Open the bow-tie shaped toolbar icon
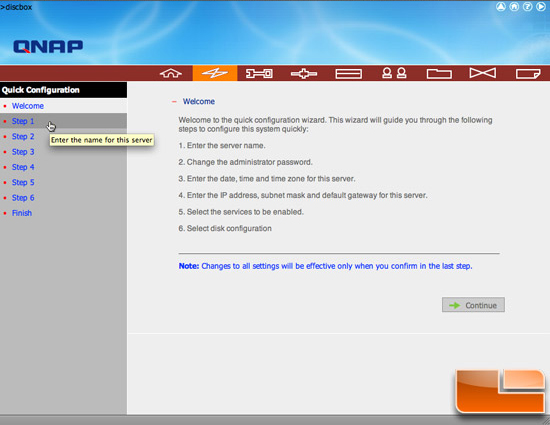The height and width of the screenshot is (425, 550). click(483, 73)
